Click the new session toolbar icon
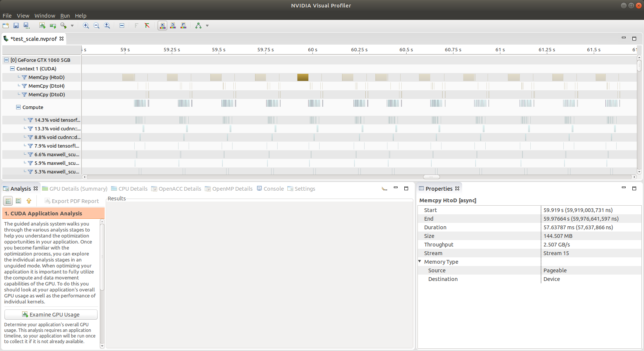Screen dimensions: 644x351 tap(6, 25)
